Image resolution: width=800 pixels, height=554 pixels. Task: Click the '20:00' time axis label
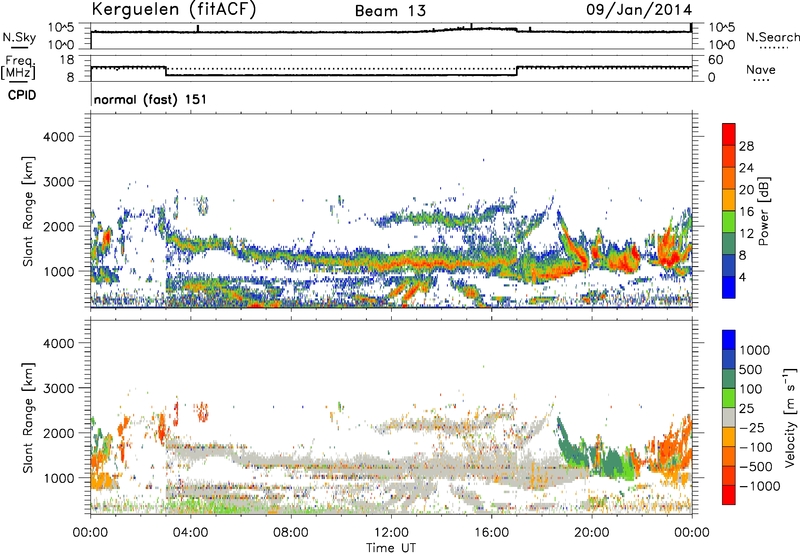[592, 533]
